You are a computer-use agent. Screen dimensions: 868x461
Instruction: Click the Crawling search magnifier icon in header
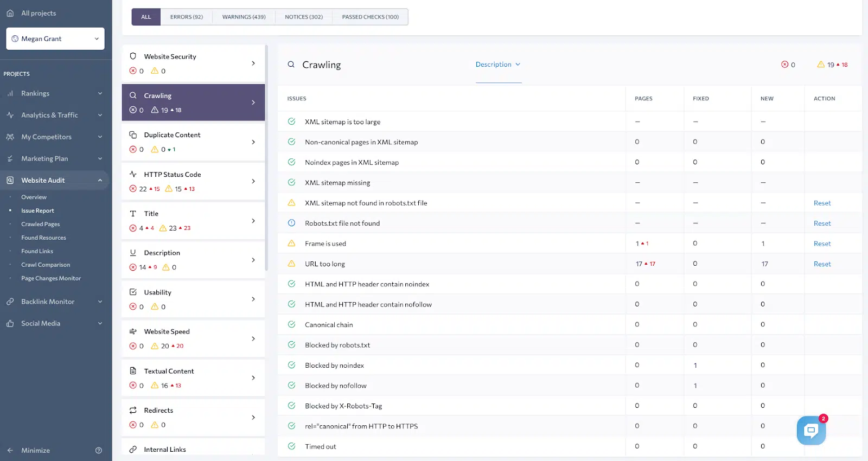coord(291,65)
